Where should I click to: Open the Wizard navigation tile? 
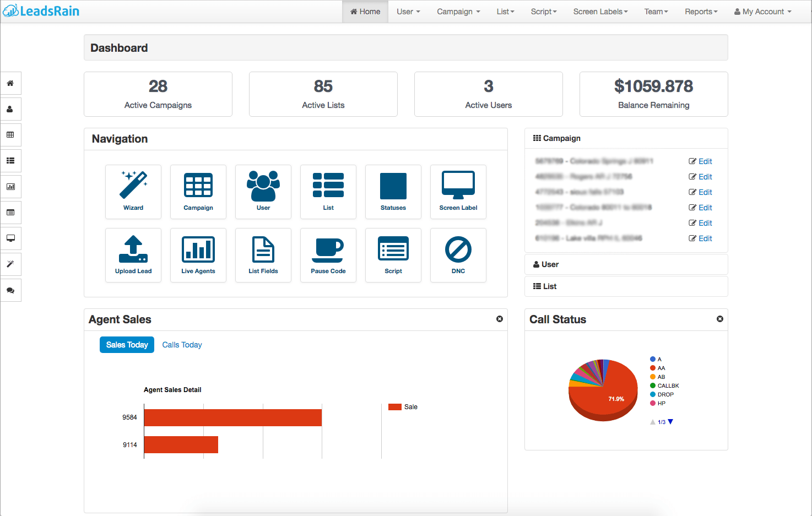[x=133, y=192]
